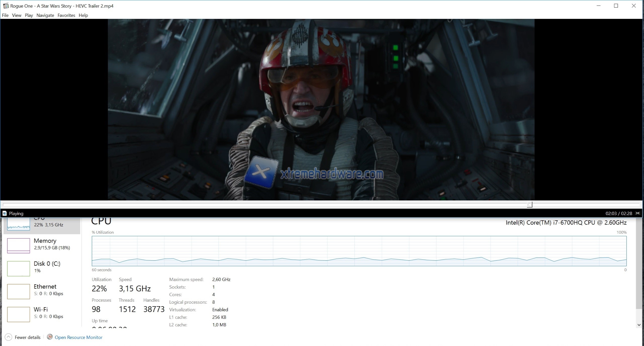Collapse with the Fewer details chevron
Image resolution: width=644 pixels, height=346 pixels.
[x=8, y=337]
